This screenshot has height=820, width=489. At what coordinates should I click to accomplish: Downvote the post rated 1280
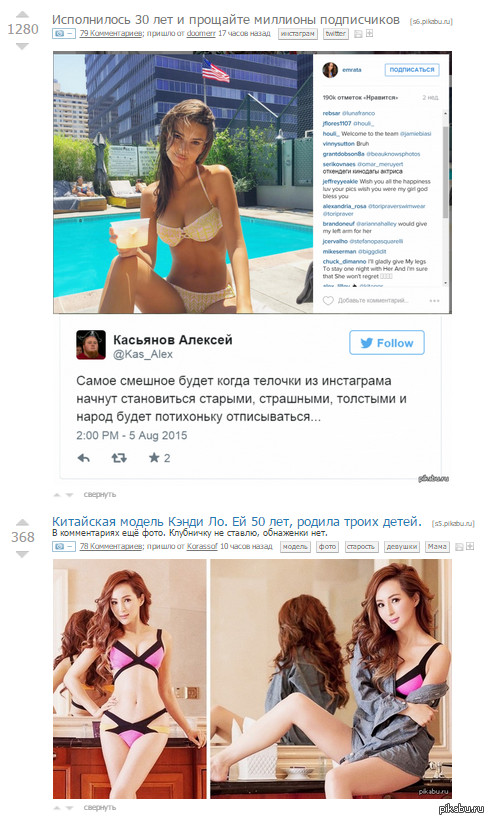pos(22,47)
